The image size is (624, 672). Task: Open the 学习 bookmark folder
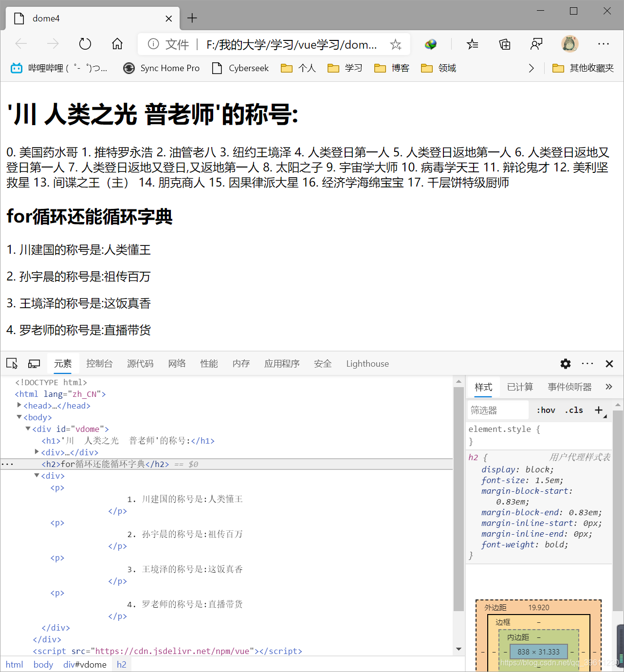[x=345, y=68]
